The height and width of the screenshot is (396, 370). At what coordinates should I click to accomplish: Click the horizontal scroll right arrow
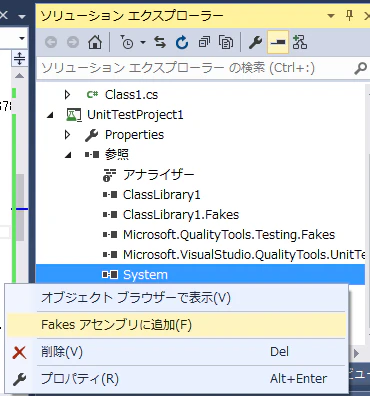click(357, 353)
